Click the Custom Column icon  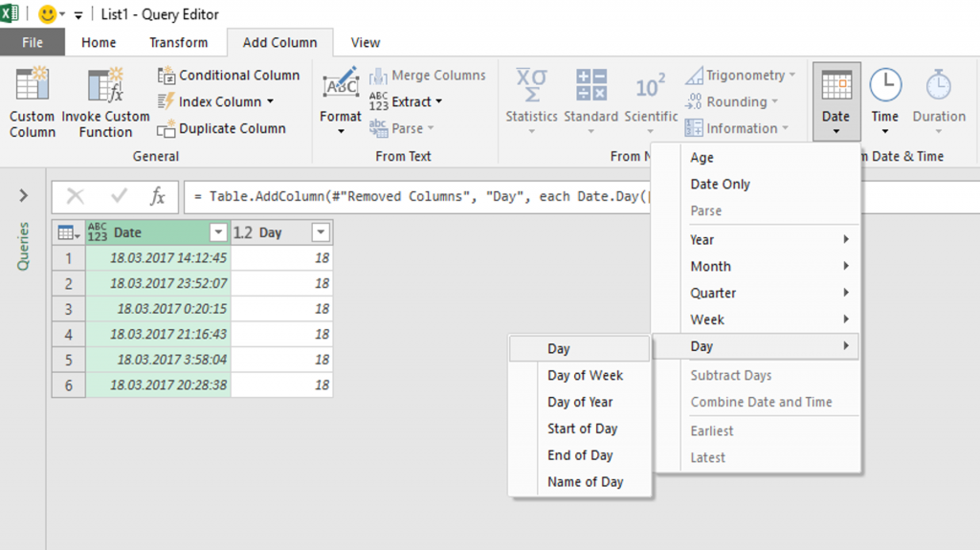coord(32,84)
